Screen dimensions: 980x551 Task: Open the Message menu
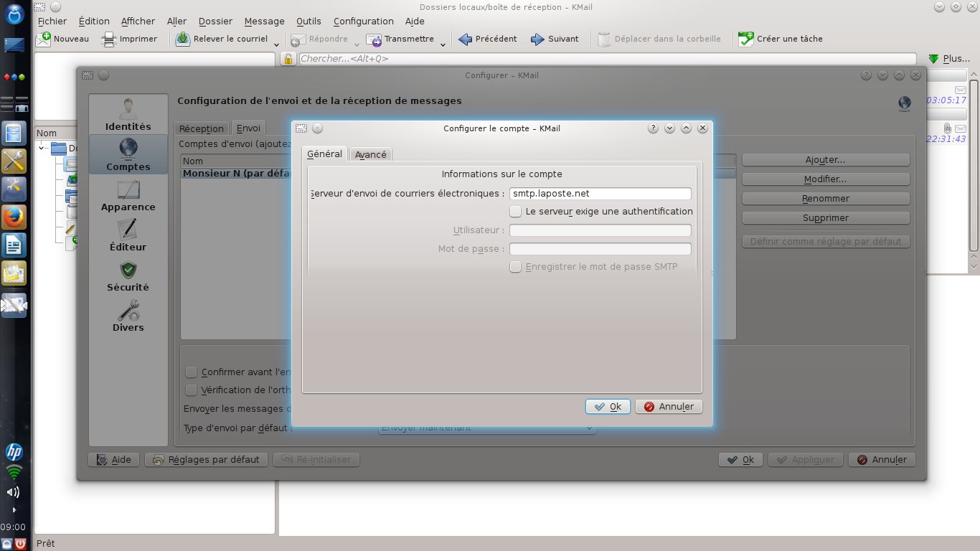pos(264,21)
